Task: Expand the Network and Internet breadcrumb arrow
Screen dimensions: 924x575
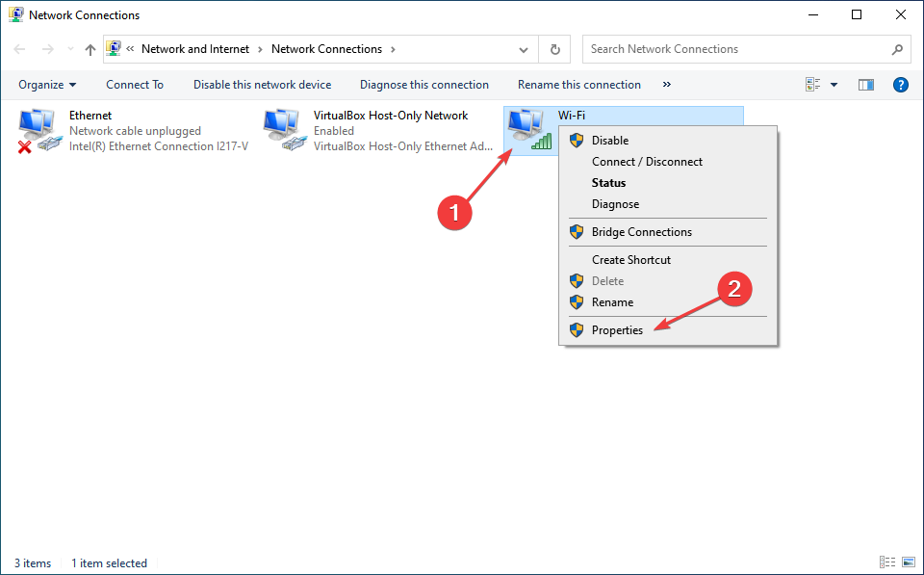Action: point(260,49)
